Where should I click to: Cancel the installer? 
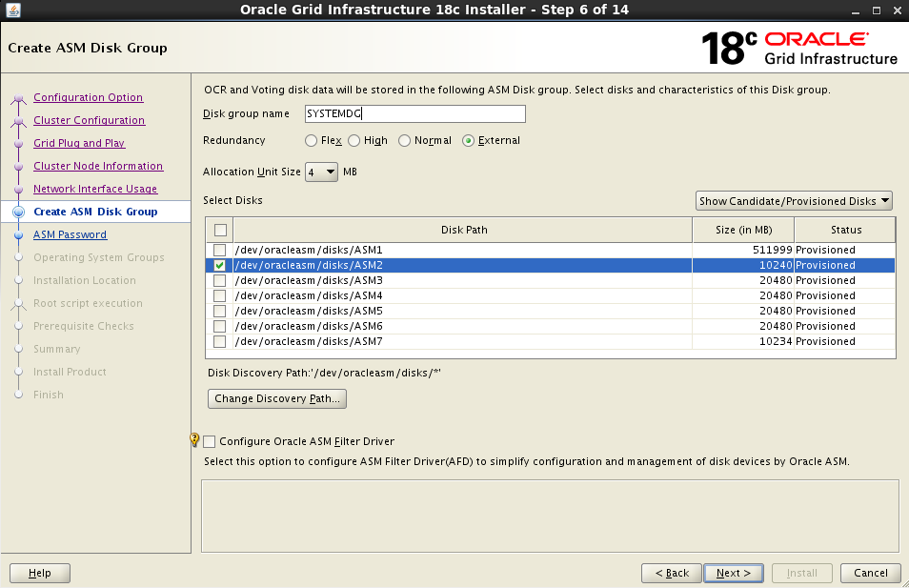click(870, 573)
